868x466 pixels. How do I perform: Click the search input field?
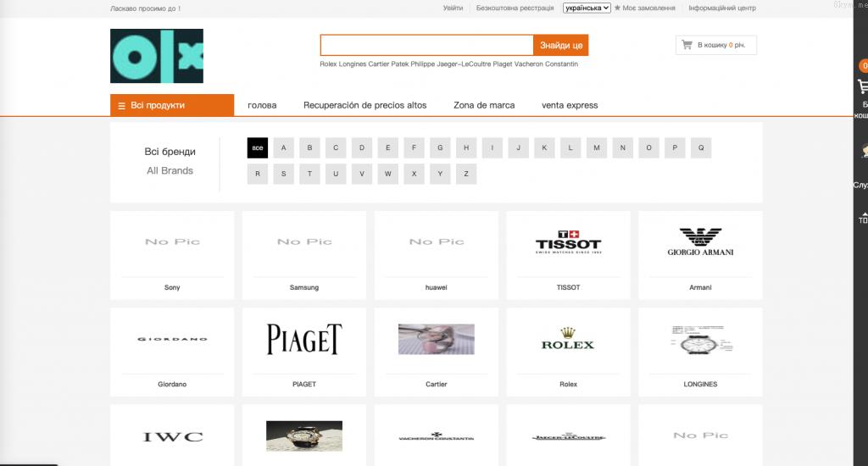[x=426, y=45]
